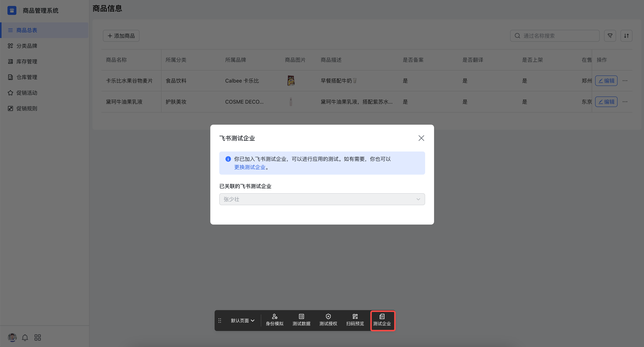
Task: Click the sort icon button
Action: (x=626, y=36)
